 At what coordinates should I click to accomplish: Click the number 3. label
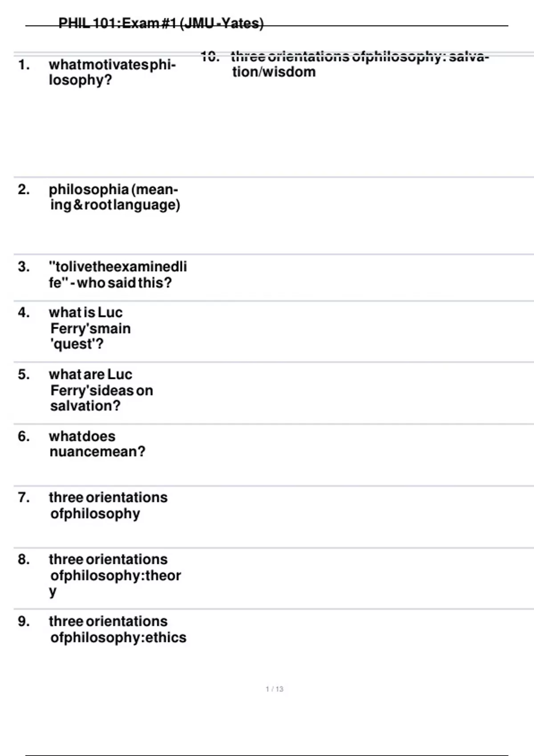(24, 267)
